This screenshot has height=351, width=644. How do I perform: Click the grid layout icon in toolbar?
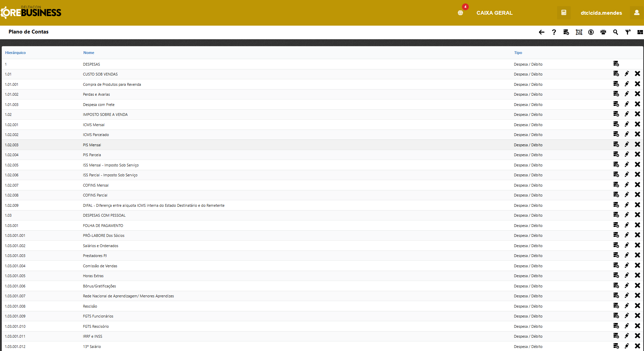pyautogui.click(x=640, y=32)
